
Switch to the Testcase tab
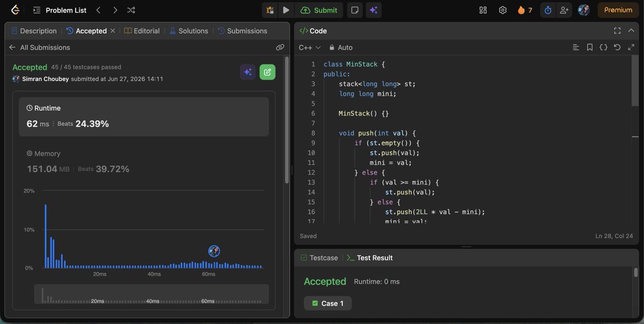319,258
